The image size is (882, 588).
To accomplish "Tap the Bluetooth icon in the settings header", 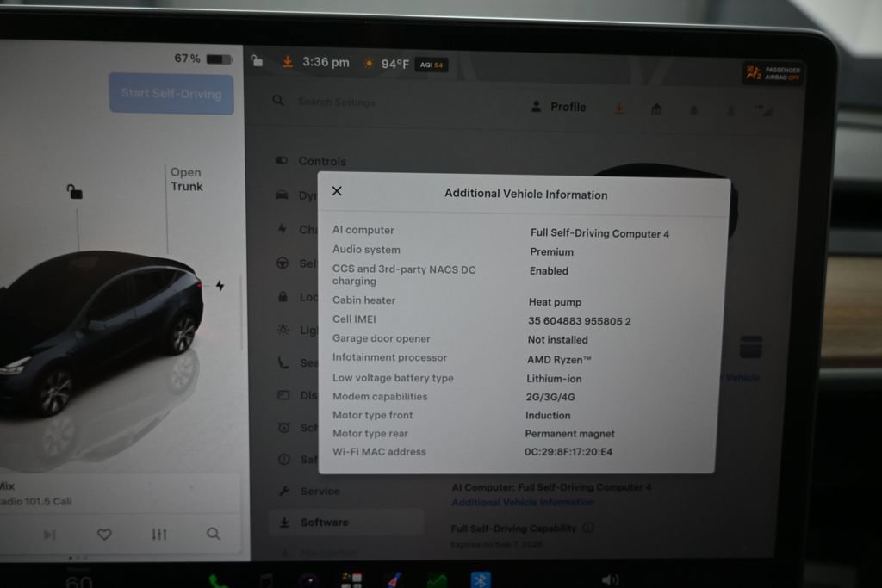I will tap(730, 111).
